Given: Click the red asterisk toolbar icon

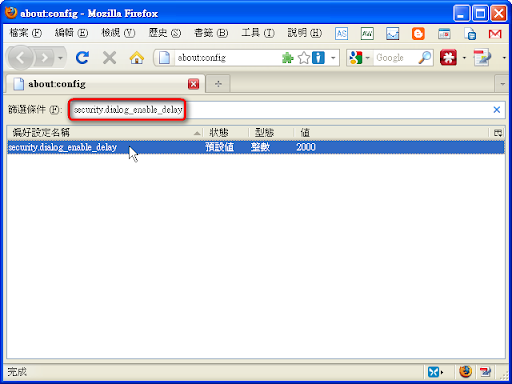Looking at the screenshot, I should (448, 58).
